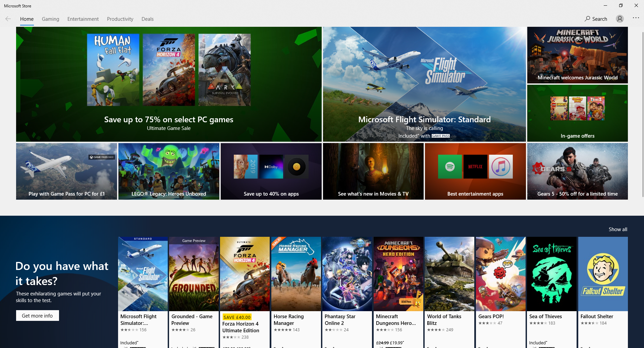Select the ARK Survival Evolved cover
This screenshot has width=644, height=348.
(x=224, y=70)
